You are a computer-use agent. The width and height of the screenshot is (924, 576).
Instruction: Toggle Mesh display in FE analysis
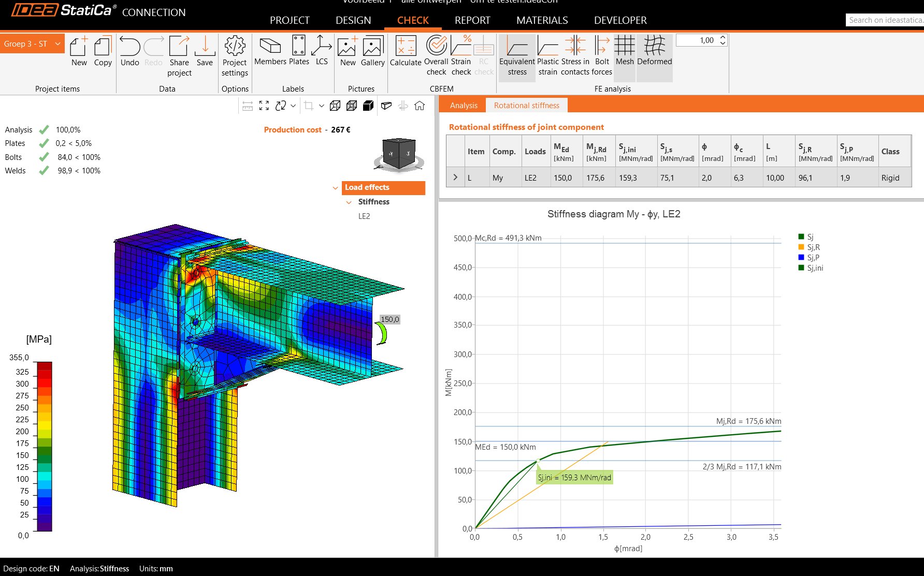point(624,51)
